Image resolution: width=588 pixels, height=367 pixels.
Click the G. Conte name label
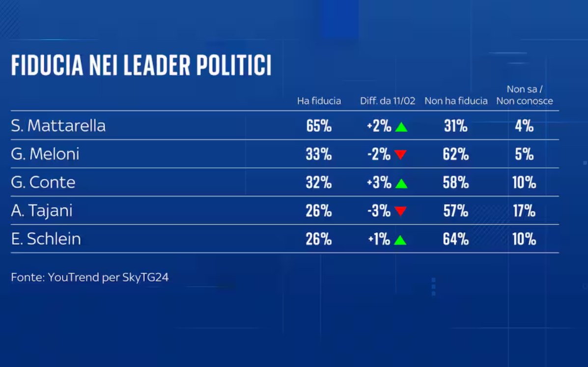click(43, 182)
